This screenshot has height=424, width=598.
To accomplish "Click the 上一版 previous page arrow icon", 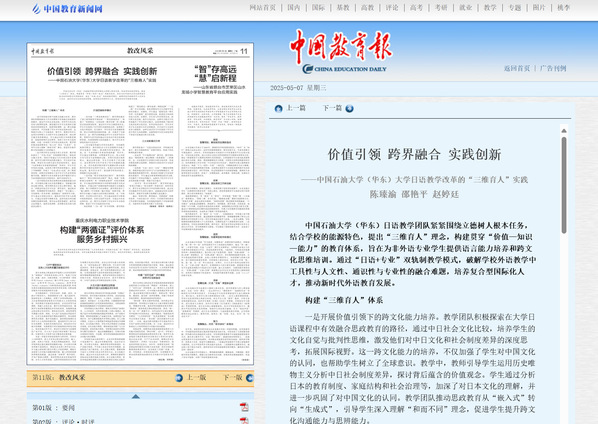I will point(179,378).
